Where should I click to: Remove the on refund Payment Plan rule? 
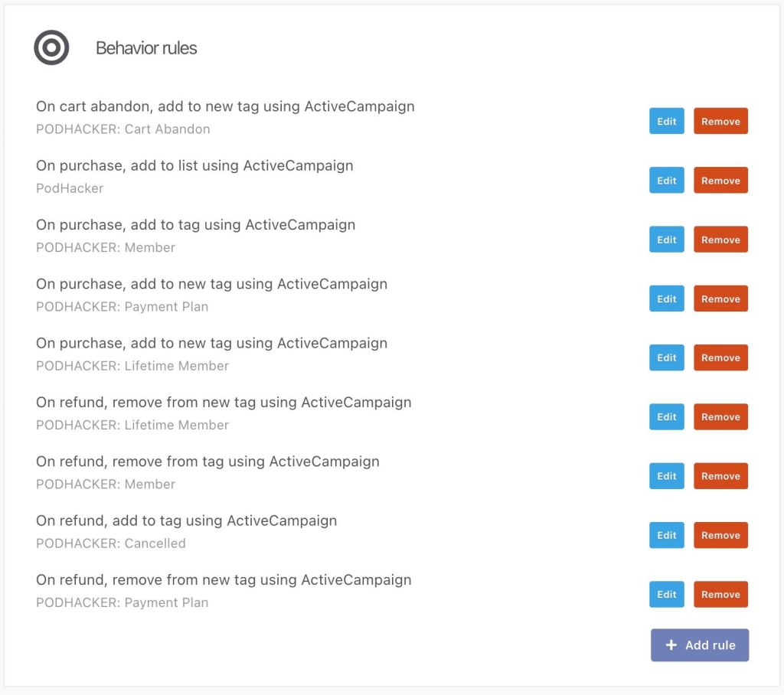coord(720,595)
